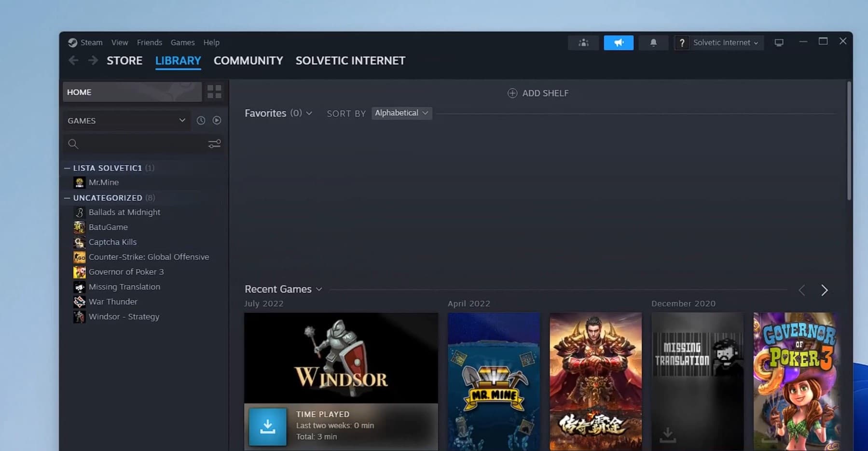Click the HOME button in sidebar
The height and width of the screenshot is (451, 868).
click(x=132, y=92)
